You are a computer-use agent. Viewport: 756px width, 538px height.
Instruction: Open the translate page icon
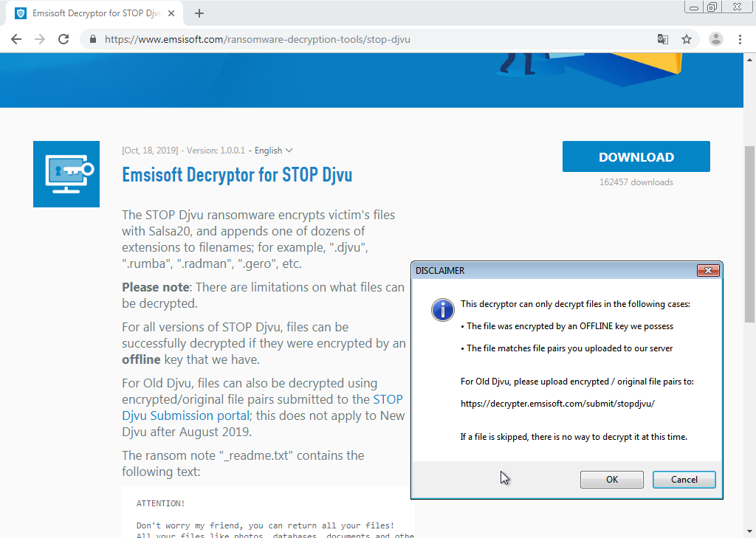[x=663, y=39]
